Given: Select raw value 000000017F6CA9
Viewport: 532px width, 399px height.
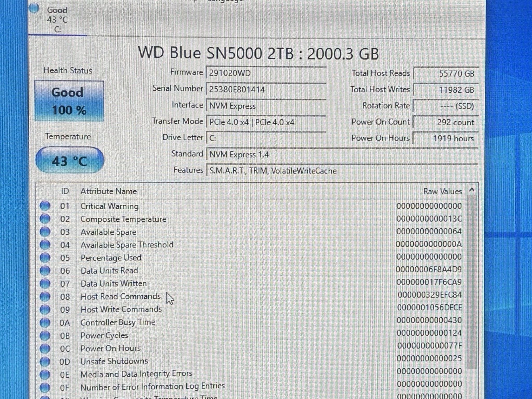Looking at the screenshot, I should [429, 282].
